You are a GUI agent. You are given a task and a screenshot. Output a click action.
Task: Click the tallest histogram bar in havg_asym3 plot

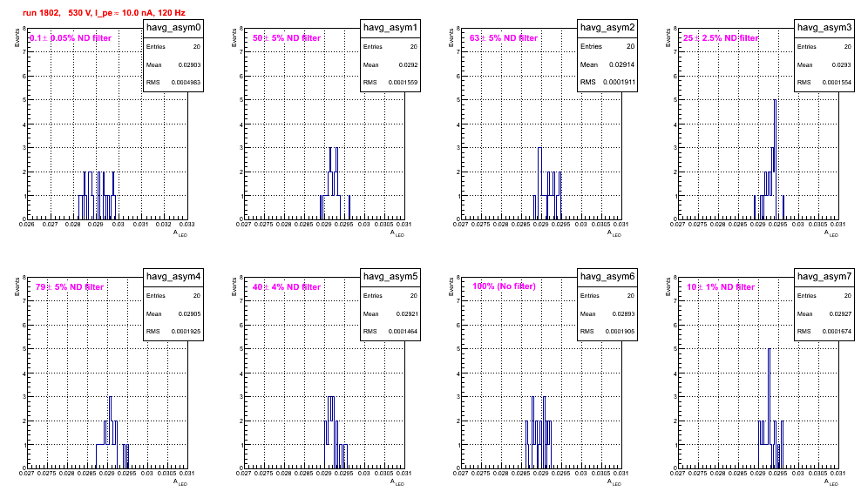pyautogui.click(x=775, y=159)
